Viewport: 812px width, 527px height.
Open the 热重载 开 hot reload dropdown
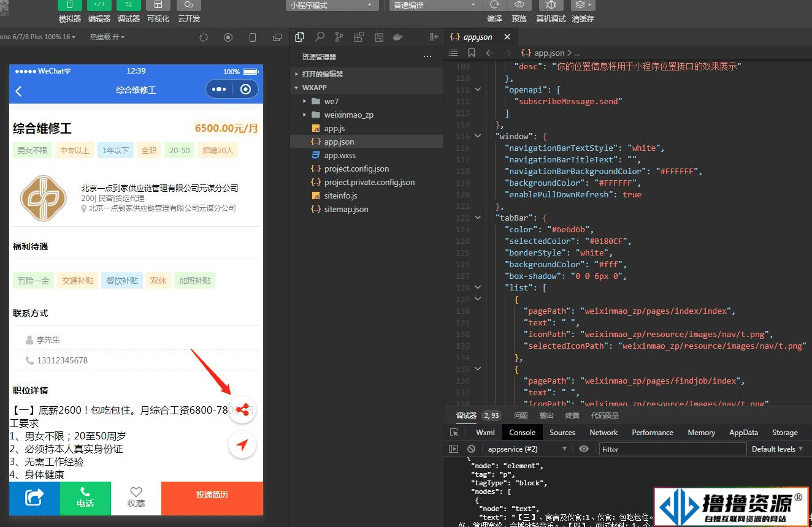tap(107, 37)
